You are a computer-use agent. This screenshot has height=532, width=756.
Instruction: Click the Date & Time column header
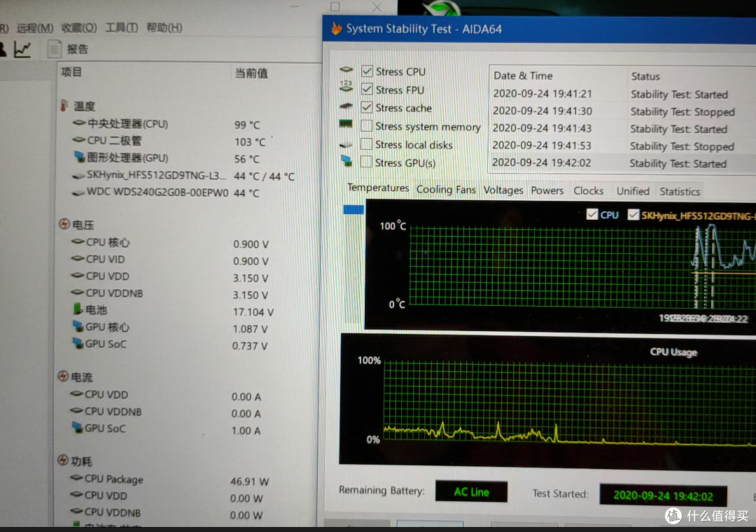523,76
